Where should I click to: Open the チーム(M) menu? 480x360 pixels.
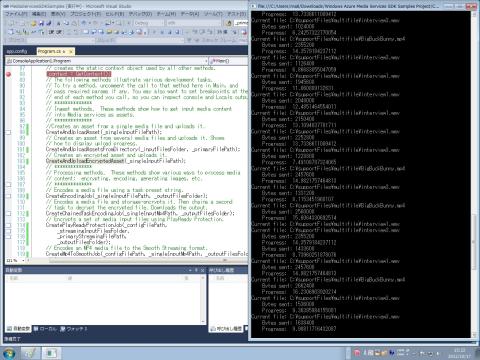[x=166, y=14]
